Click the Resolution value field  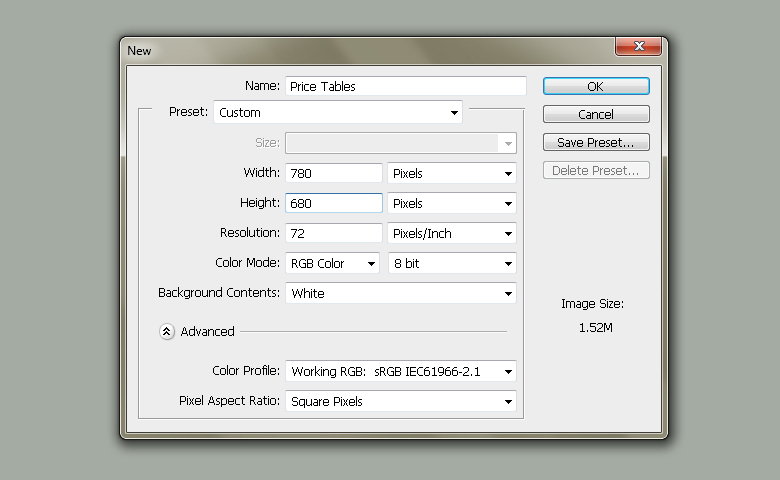(x=334, y=234)
